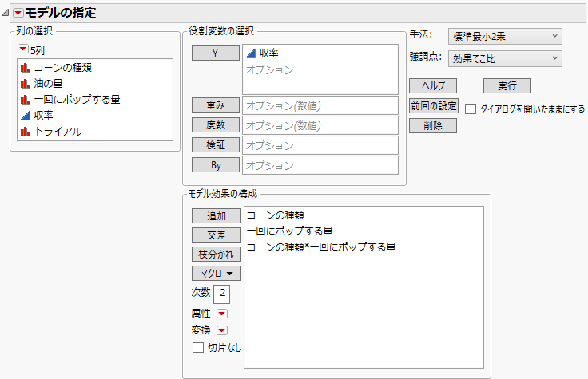Open the マクロ dropdown menu
588x379 pixels.
click(x=217, y=274)
